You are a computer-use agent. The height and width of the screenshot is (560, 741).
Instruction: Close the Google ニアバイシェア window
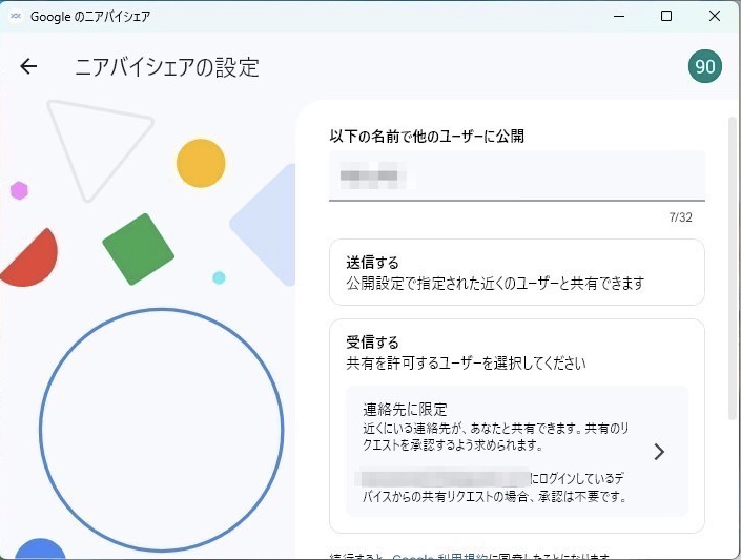coord(714,16)
